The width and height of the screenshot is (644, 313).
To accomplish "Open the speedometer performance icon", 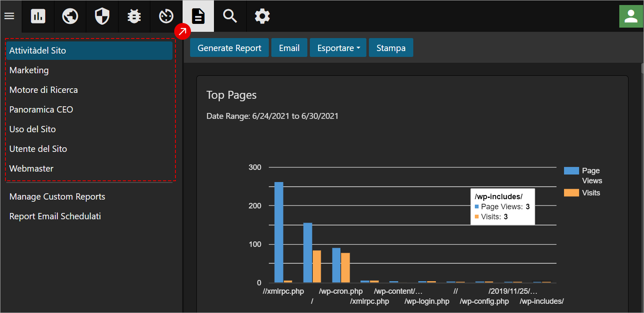I will (166, 16).
